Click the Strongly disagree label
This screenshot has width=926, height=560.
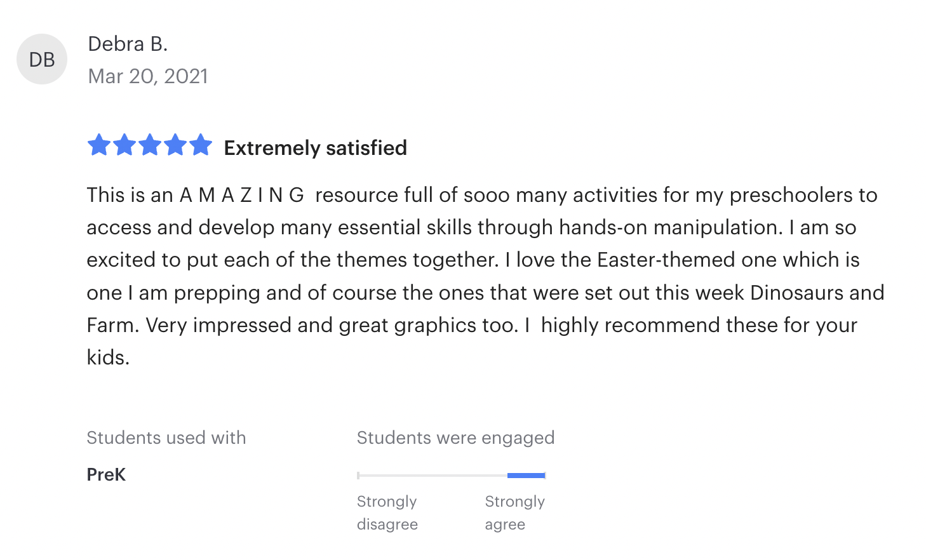coord(387,512)
